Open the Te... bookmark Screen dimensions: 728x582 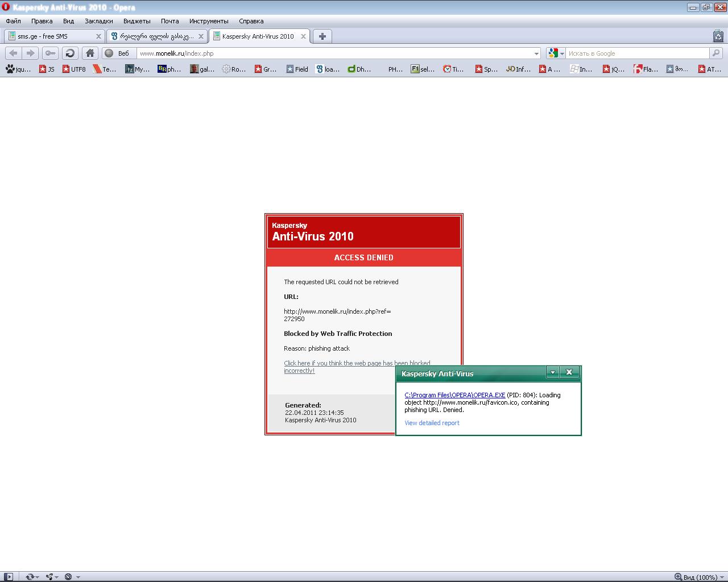[x=105, y=69]
